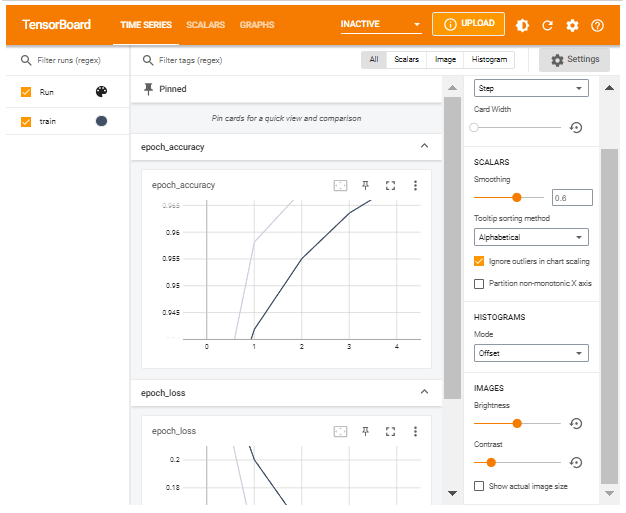Click the settings pane scroll down arrow
The image size is (626, 513).
point(609,493)
